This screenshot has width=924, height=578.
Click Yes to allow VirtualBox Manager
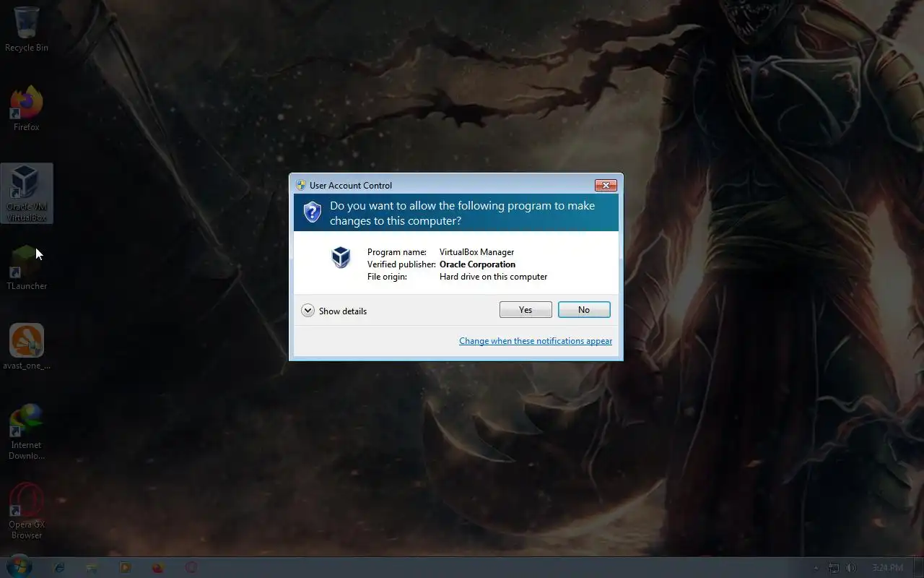click(x=526, y=310)
